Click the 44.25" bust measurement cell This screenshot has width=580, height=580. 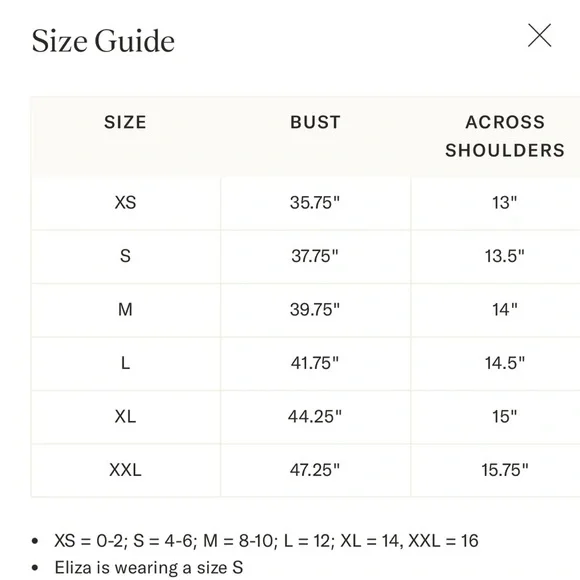tap(315, 417)
